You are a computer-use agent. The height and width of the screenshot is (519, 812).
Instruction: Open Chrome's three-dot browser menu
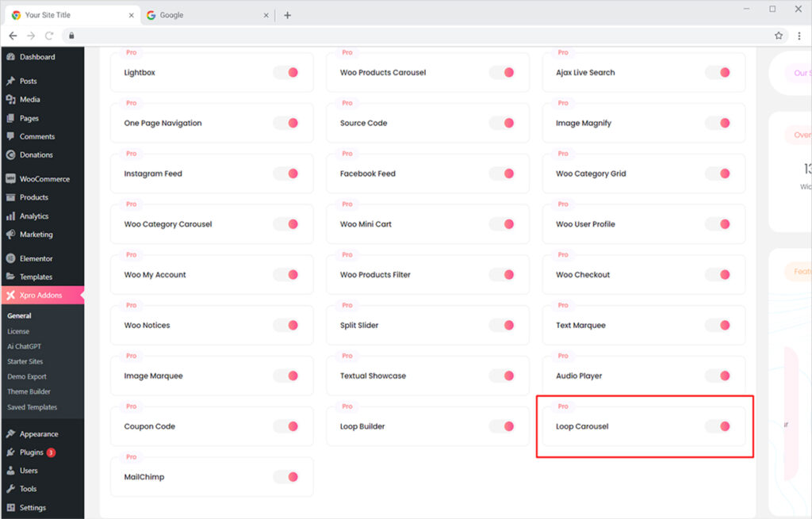click(799, 35)
